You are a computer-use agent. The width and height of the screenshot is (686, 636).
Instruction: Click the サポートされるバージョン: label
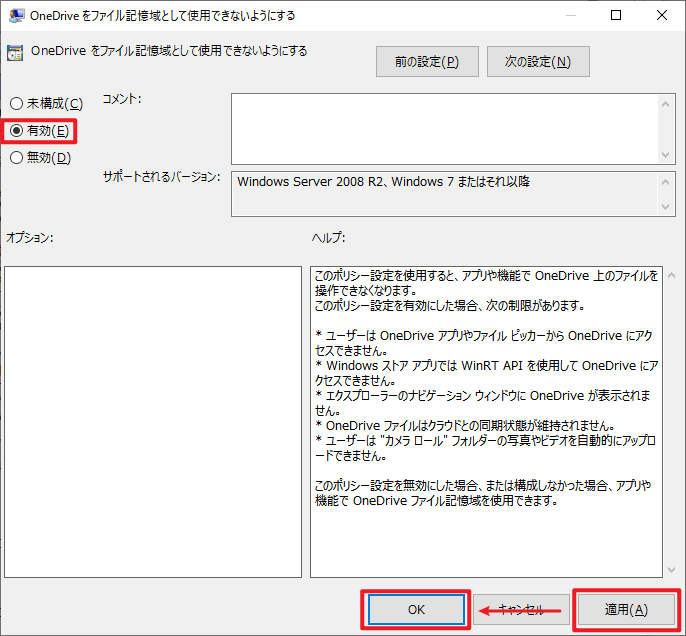point(161,177)
